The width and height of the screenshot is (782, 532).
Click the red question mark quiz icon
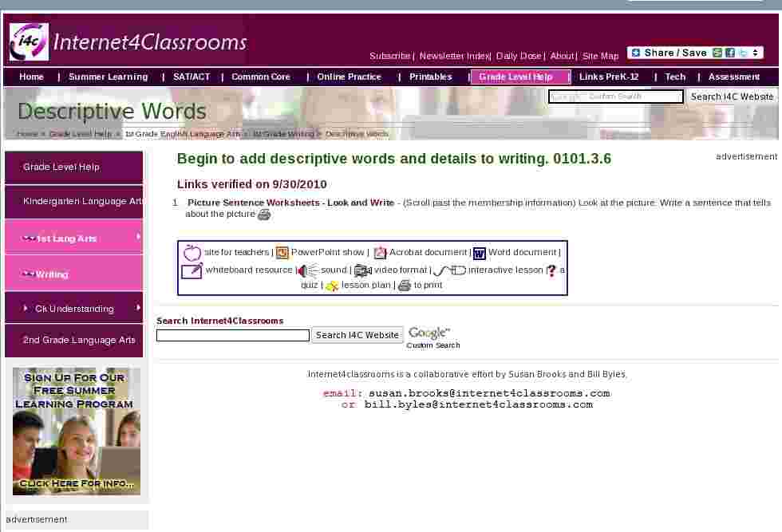pos(551,270)
